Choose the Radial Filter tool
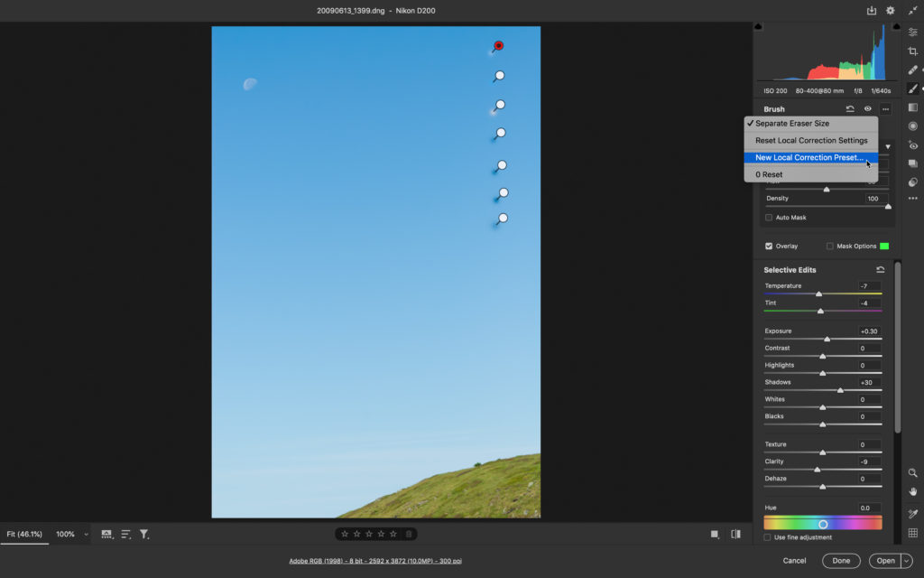Screen dimensions: 924x578 pos(913,126)
